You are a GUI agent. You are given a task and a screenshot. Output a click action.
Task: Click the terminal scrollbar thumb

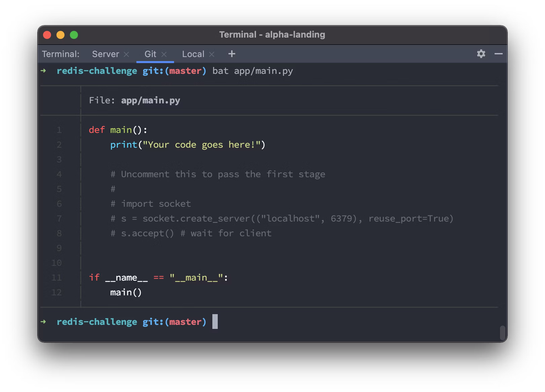[503, 333]
